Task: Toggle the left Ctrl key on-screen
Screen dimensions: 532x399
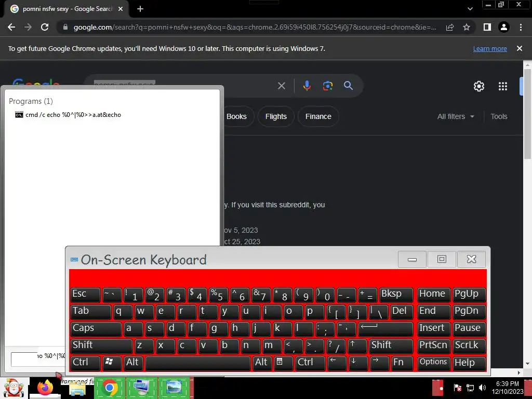Action: [85, 363]
